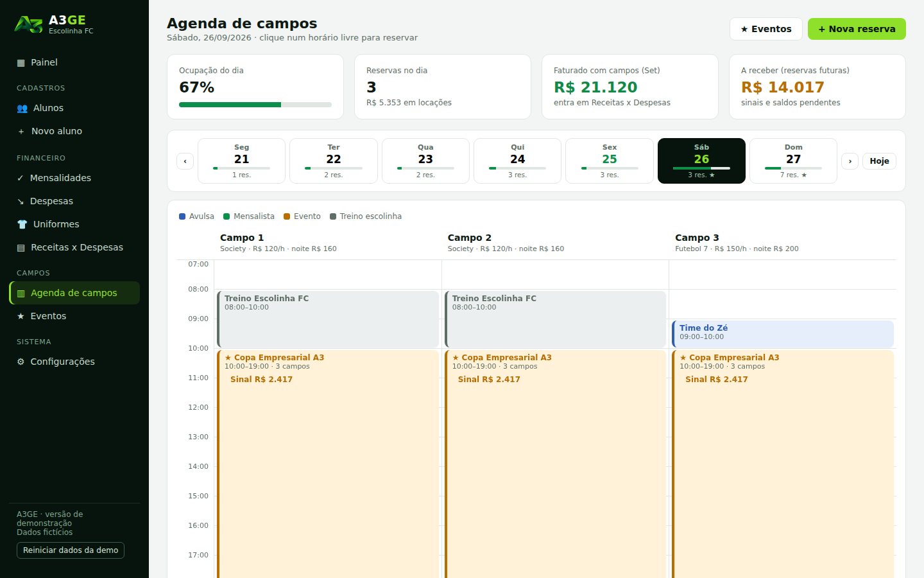Click the blue Avulsa legend swatch
This screenshot has height=578, width=924.
pos(182,216)
